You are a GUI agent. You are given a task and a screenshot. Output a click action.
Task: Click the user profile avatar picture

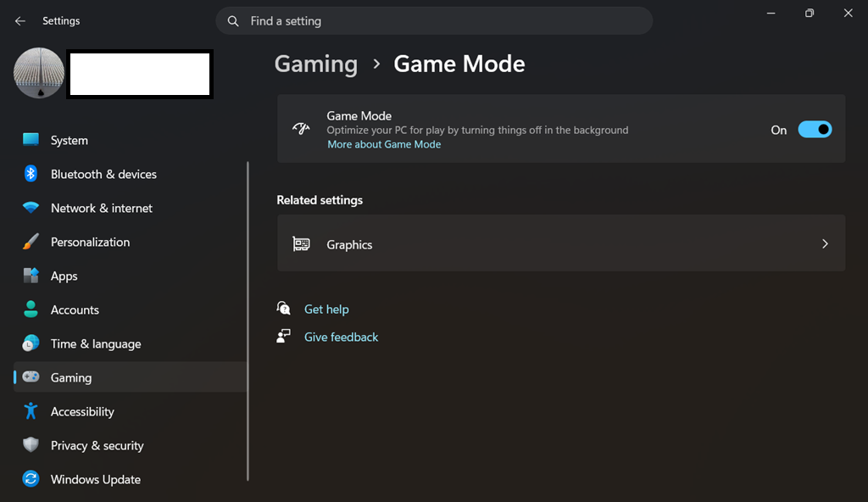coord(39,73)
